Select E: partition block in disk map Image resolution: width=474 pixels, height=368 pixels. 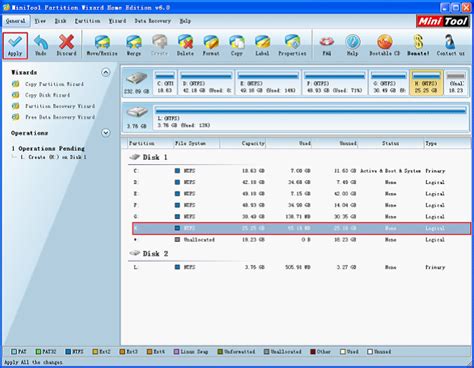pyautogui.click(x=268, y=83)
